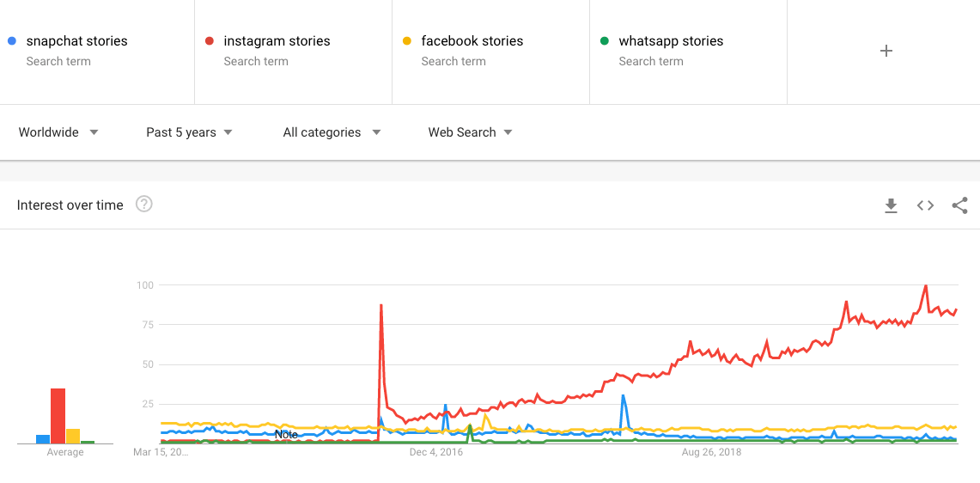
Task: Click the red average bar
Action: 58,416
